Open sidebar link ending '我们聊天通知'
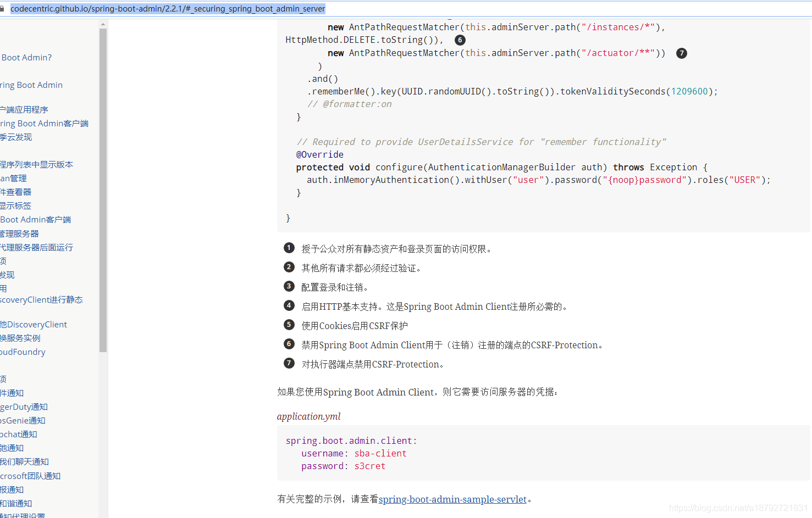This screenshot has width=812, height=518. pos(24,462)
